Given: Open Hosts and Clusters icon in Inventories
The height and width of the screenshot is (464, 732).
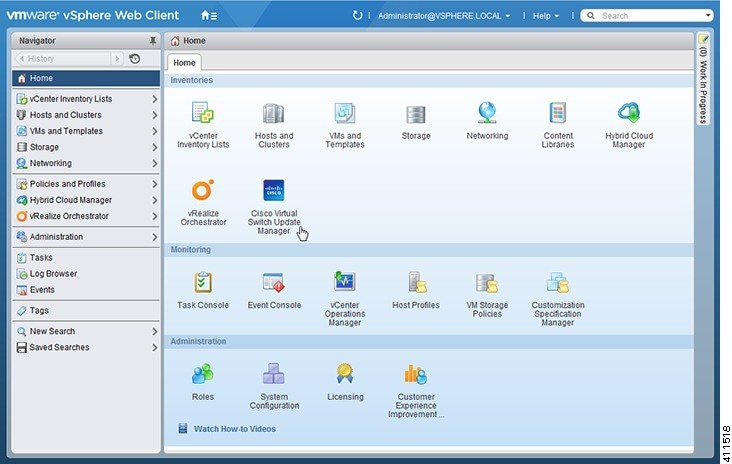Looking at the screenshot, I should tap(274, 113).
